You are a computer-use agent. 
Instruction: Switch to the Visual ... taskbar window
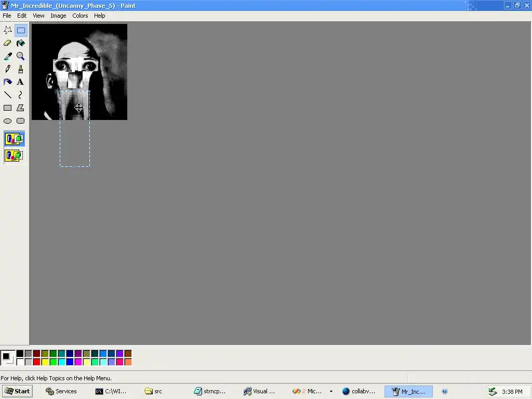(259, 391)
